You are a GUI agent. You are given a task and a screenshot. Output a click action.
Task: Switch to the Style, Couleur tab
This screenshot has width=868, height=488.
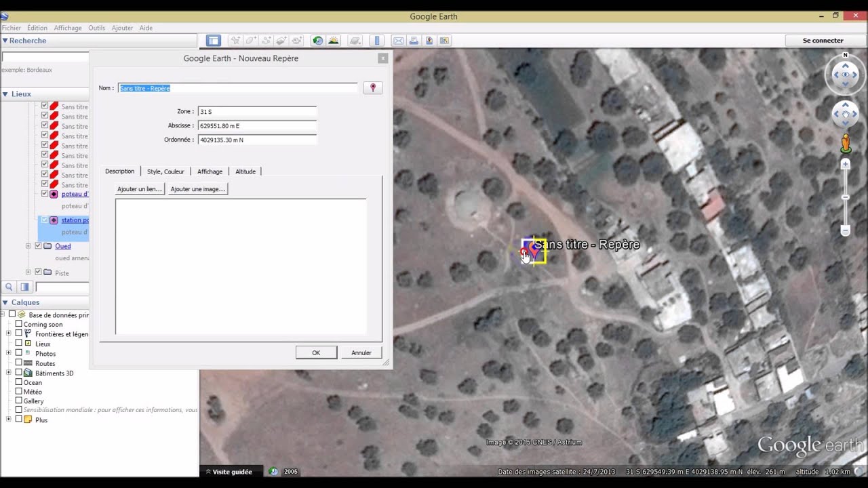point(165,171)
